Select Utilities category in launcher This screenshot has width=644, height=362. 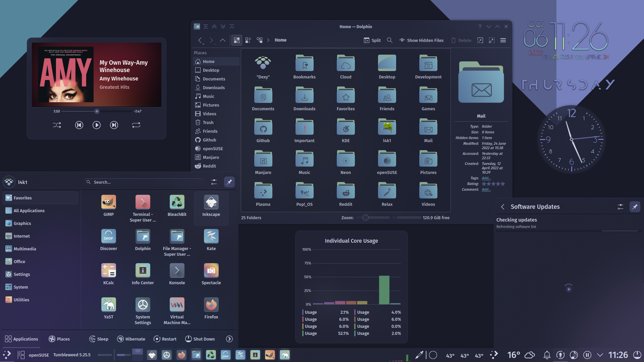[x=40, y=300]
